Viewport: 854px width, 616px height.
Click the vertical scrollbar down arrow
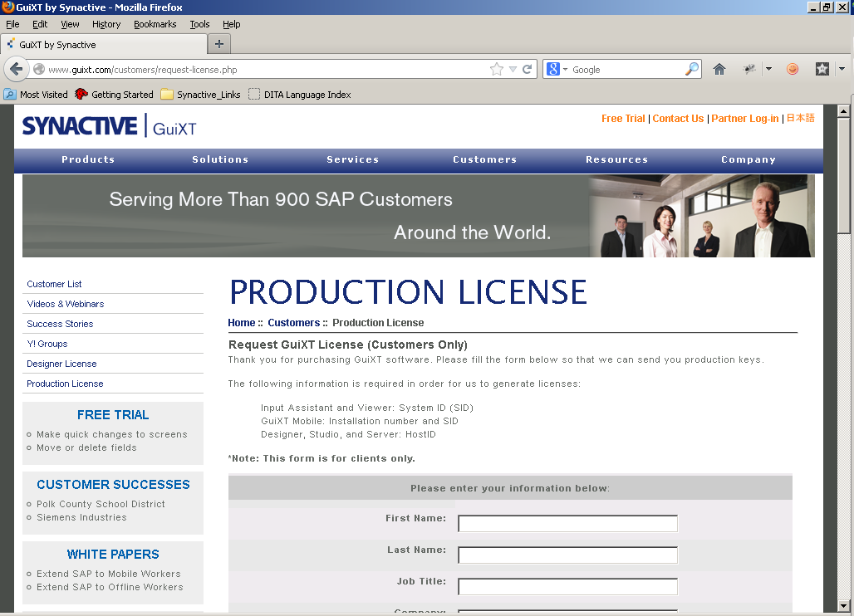point(844,606)
